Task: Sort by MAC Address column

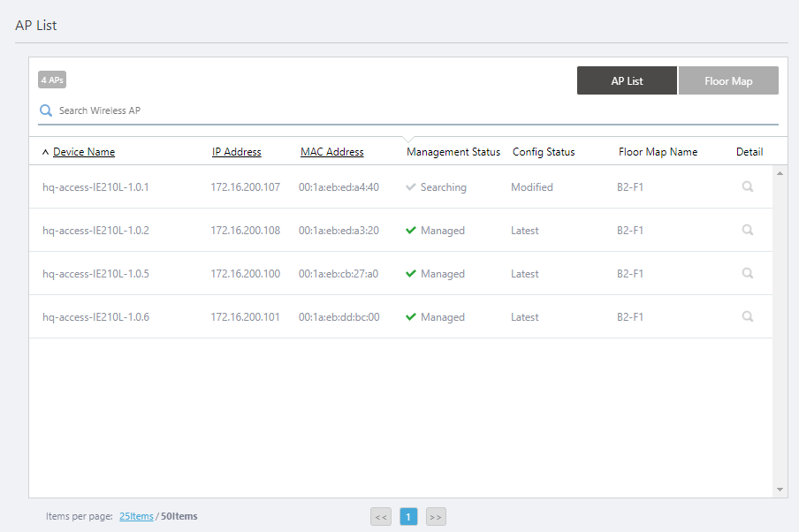Action: point(332,152)
